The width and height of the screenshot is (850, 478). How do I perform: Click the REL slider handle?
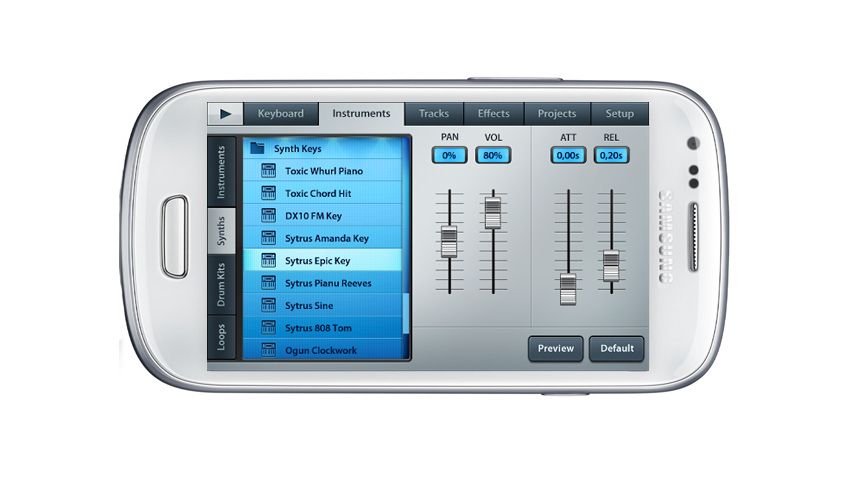pos(611,266)
